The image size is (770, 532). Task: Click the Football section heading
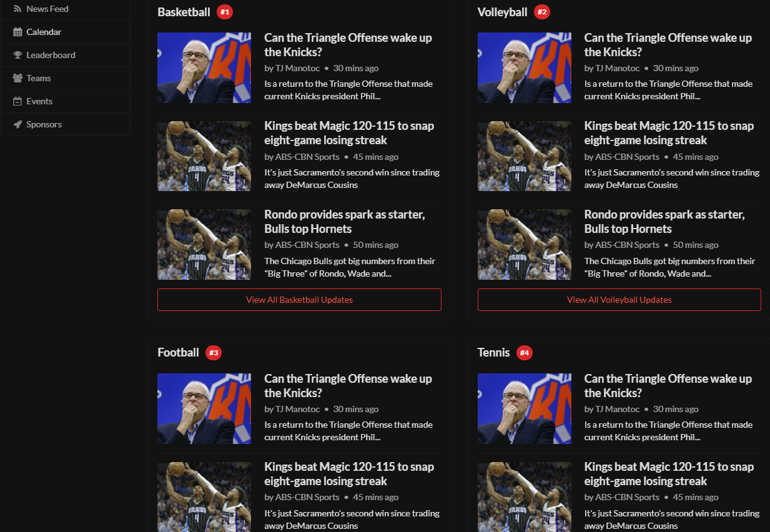click(x=178, y=353)
